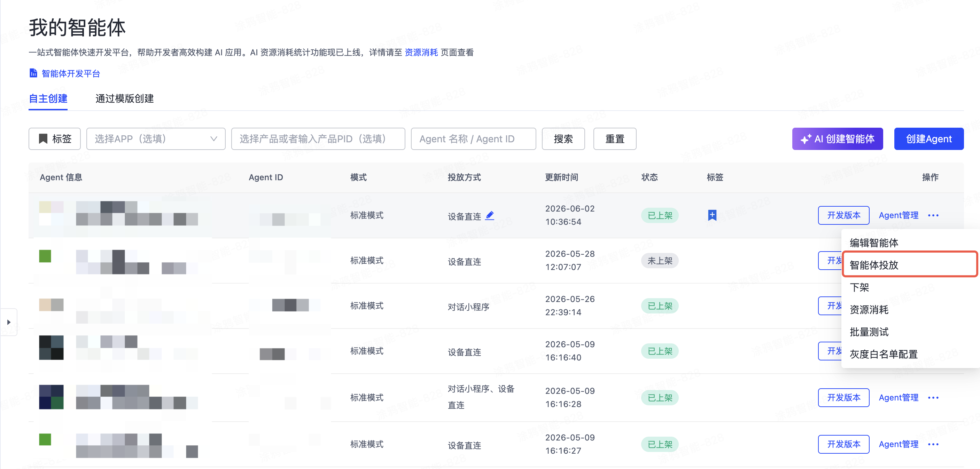Click the 投放方式 column header
Image resolution: width=980 pixels, height=469 pixels.
click(x=464, y=177)
